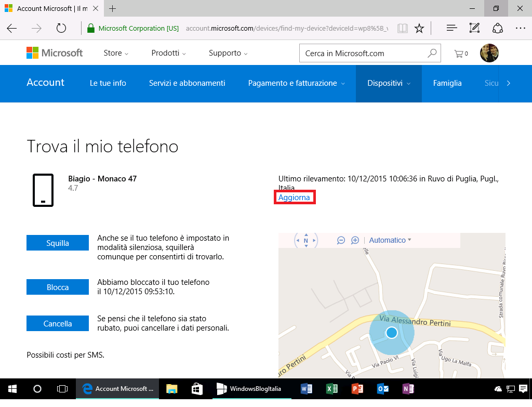The height and width of the screenshot is (407, 532).
Task: Open Make a Web Note pen icon
Action: click(474, 28)
